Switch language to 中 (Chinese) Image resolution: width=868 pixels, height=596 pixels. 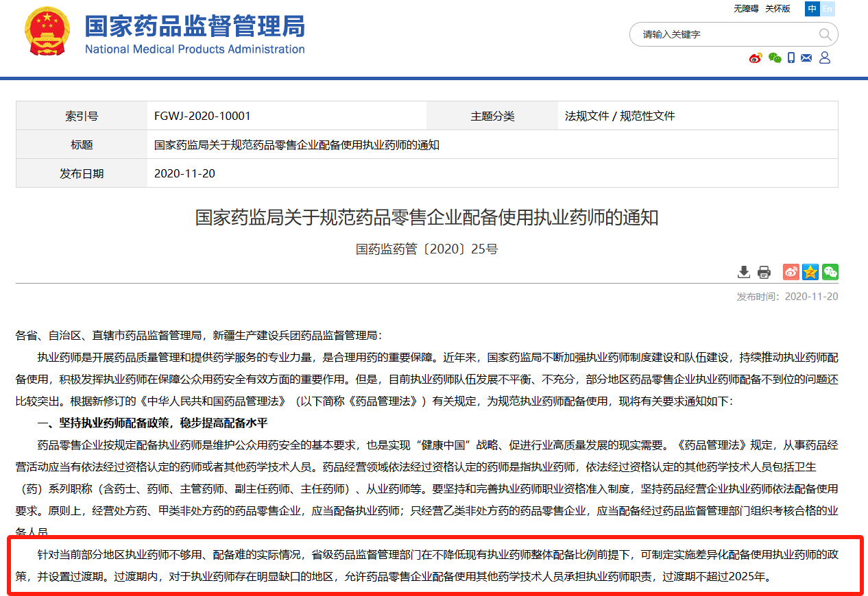812,9
